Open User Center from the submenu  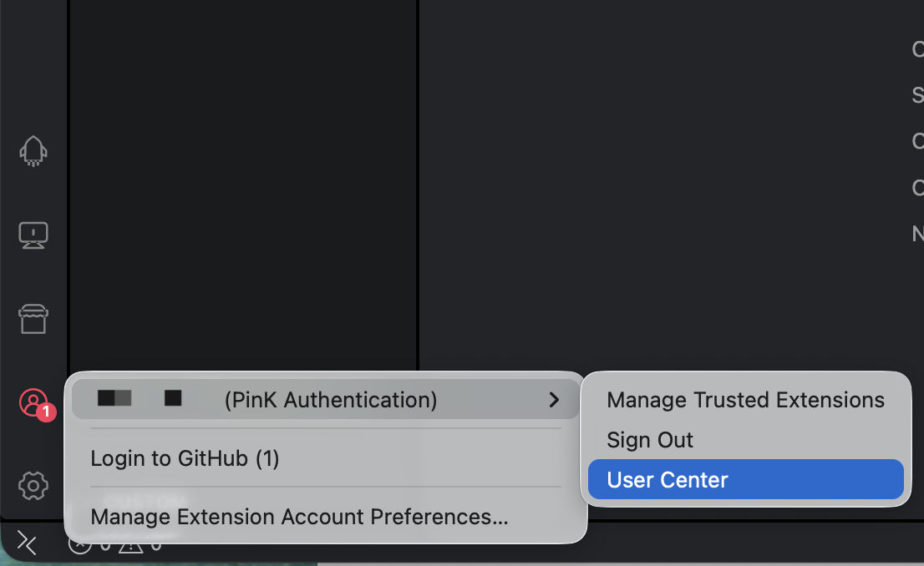(668, 480)
